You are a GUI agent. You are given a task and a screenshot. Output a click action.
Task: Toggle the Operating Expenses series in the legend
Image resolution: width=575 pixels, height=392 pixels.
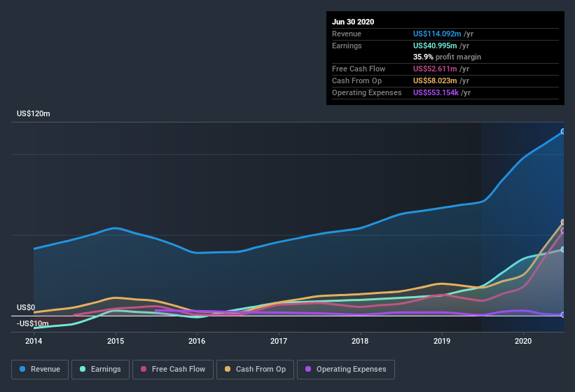pyautogui.click(x=345, y=370)
